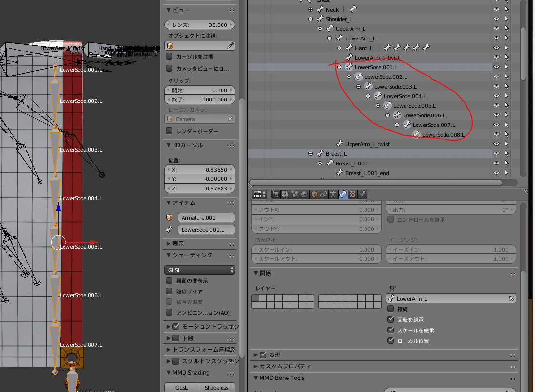This screenshot has width=535, height=392.
Task: Collapse the 3Dカーソル panel
Action: coord(168,145)
